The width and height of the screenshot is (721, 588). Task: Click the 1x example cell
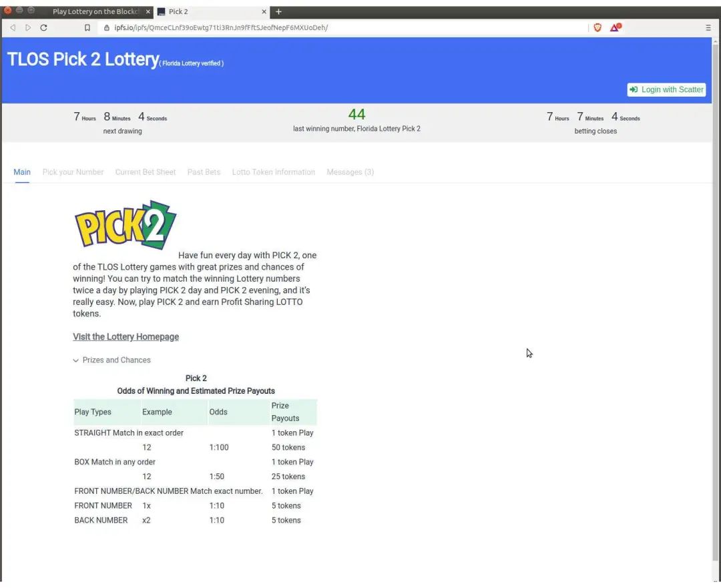pos(147,505)
